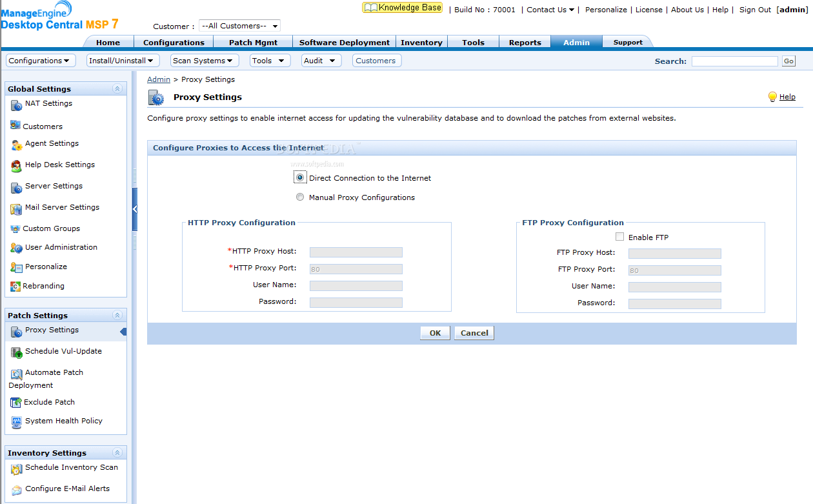Click the Agent Settings icon
813x504 pixels.
[17, 145]
